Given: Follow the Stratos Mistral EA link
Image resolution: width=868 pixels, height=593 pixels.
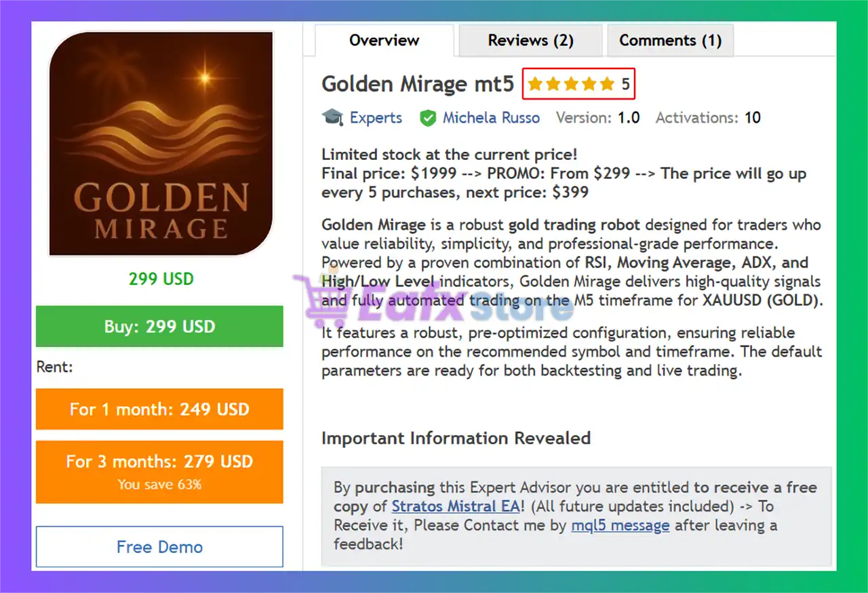Looking at the screenshot, I should (455, 506).
